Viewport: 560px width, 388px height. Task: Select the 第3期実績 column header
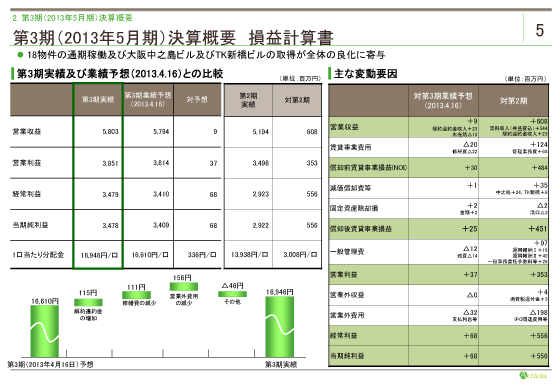(98, 100)
